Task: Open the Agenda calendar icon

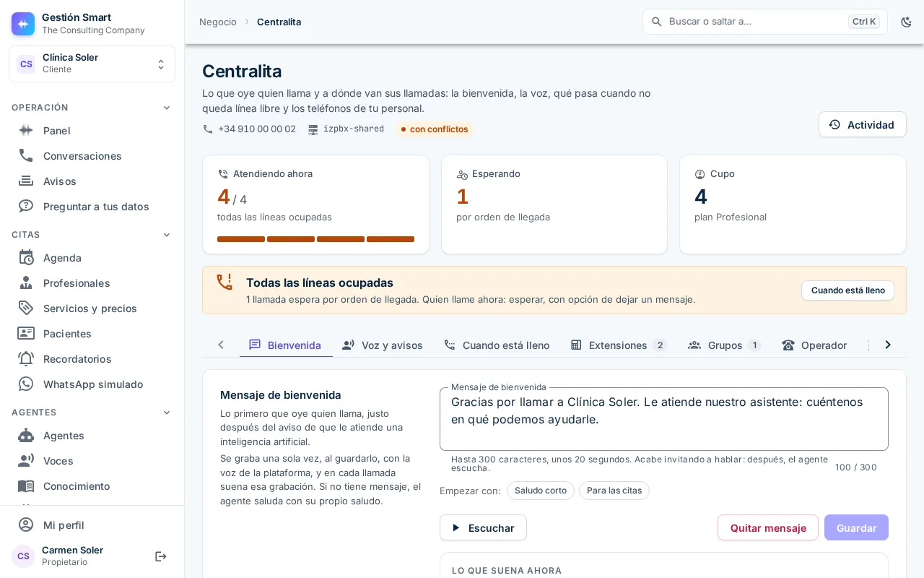Action: click(x=26, y=258)
